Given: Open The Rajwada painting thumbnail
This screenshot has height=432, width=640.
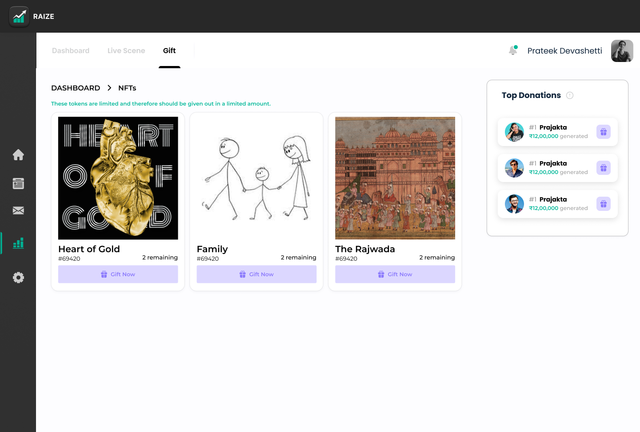Looking at the screenshot, I should 395,178.
